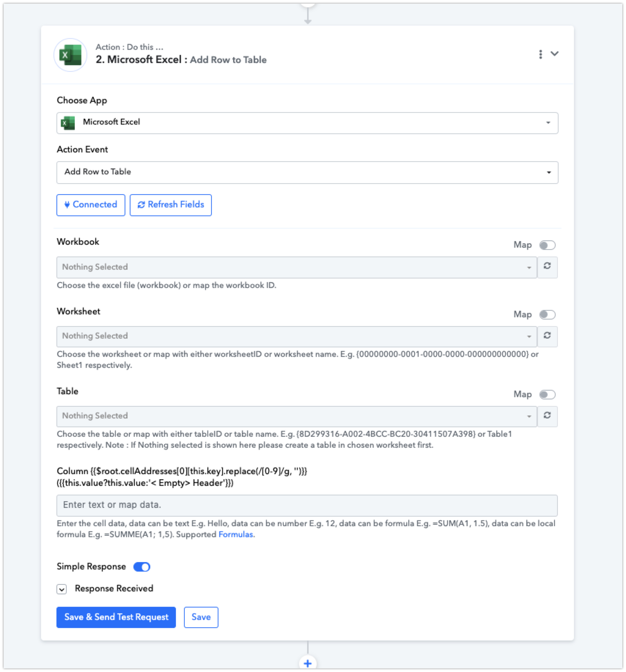Click the Refresh Fields button
The image size is (626, 672).
(171, 205)
